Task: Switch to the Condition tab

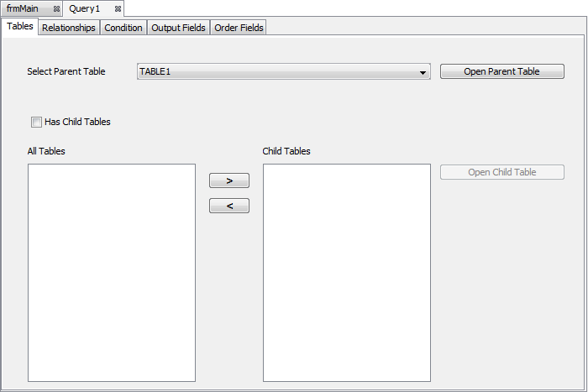Action: click(x=123, y=28)
